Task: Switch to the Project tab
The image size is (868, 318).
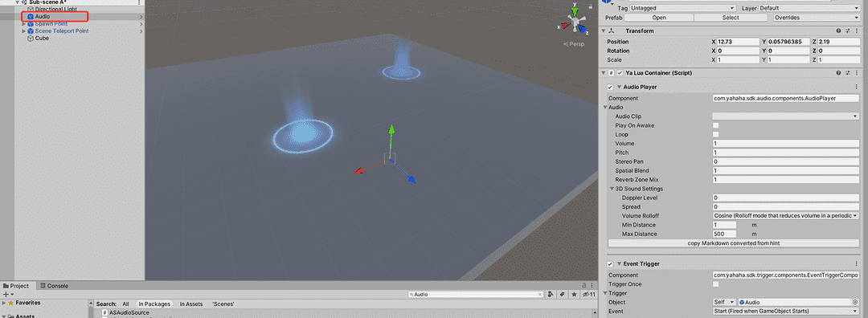Action: click(x=16, y=286)
